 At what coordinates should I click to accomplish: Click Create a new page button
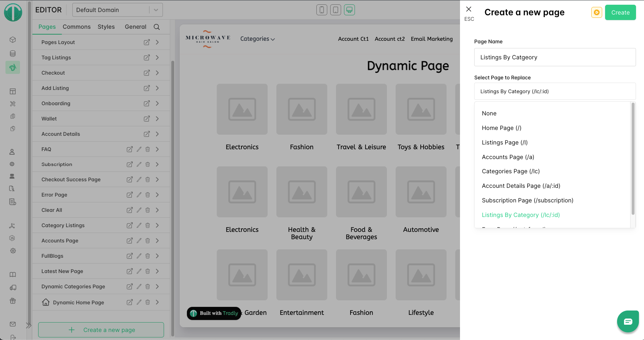[101, 330]
